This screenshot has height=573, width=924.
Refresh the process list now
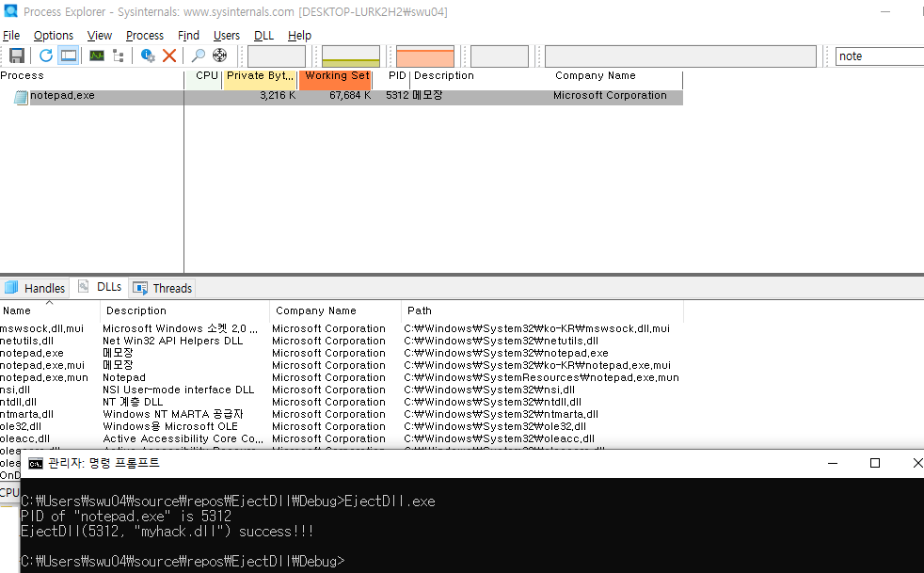coord(46,56)
